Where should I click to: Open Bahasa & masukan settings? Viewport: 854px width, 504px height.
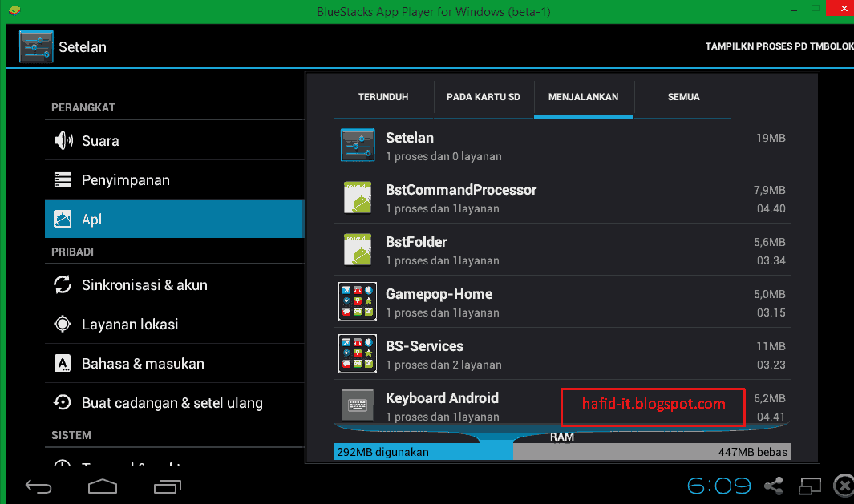(174, 363)
